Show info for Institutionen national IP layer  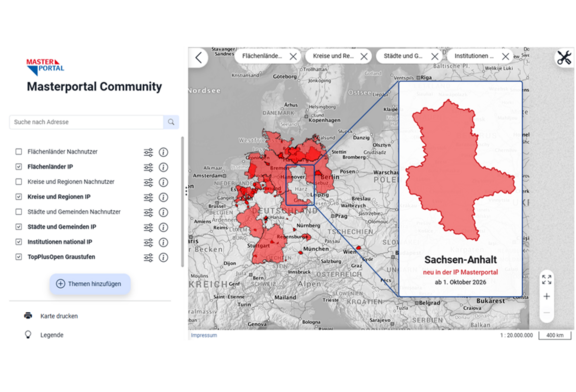(x=163, y=242)
